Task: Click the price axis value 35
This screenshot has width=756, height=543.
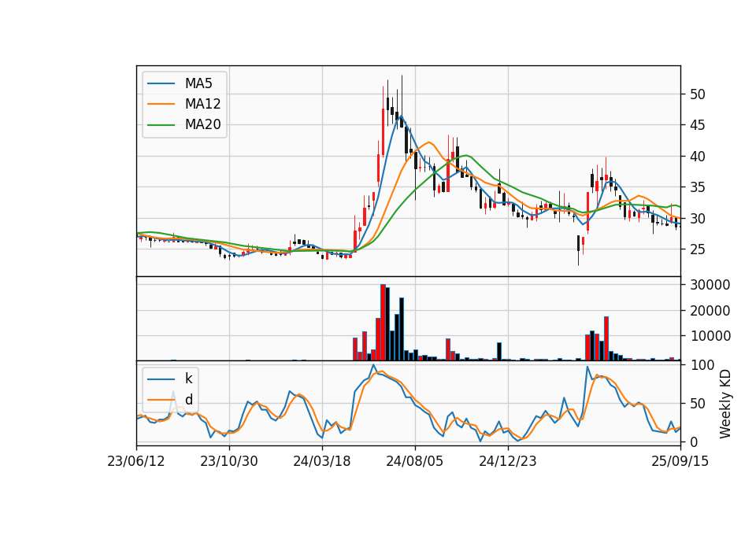Action: click(x=697, y=187)
